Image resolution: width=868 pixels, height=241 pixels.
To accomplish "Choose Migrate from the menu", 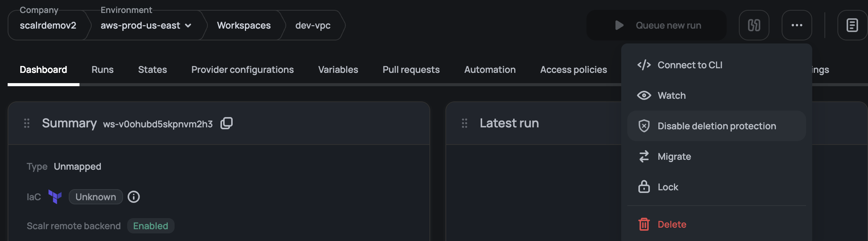I will 717,156.
